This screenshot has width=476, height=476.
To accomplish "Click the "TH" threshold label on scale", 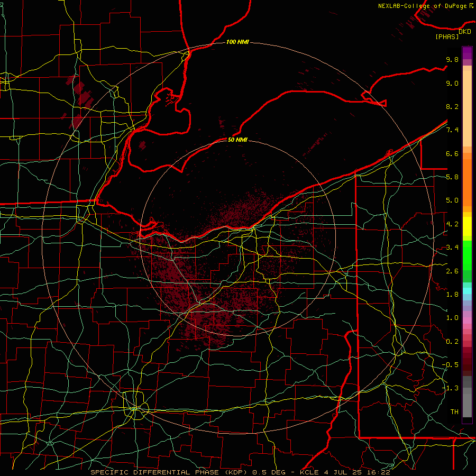I will point(454,412).
